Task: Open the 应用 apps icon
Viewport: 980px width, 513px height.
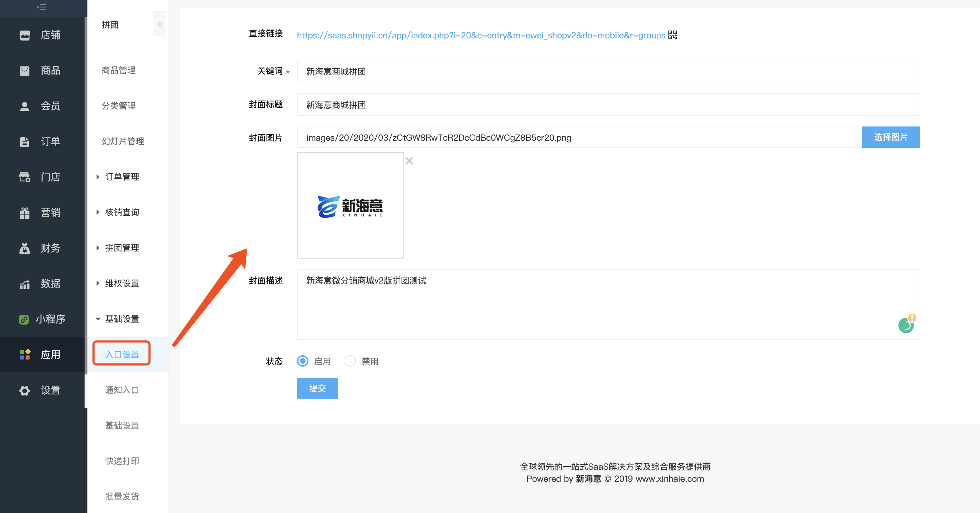Action: click(x=25, y=355)
